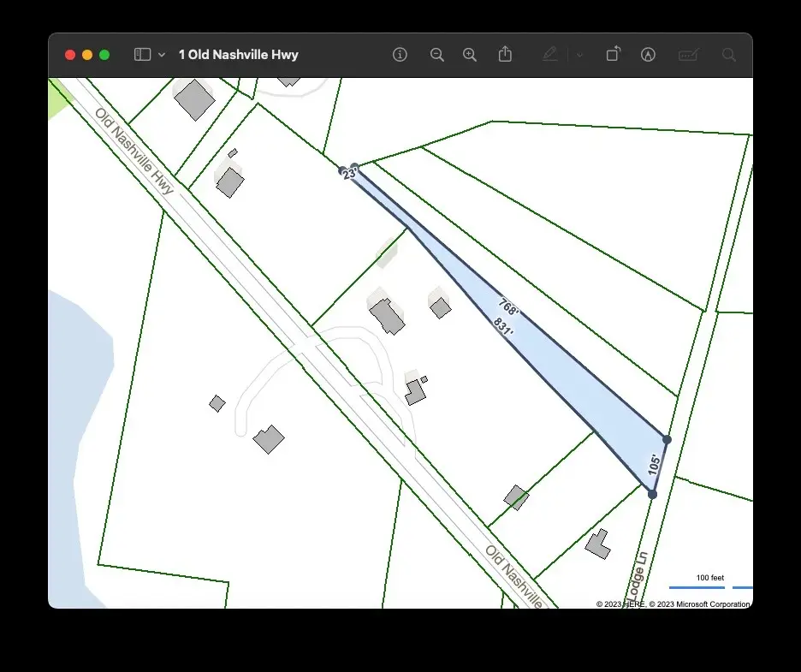This screenshot has width=801, height=672.
Task: Click the green full screen button
Action: click(x=104, y=55)
